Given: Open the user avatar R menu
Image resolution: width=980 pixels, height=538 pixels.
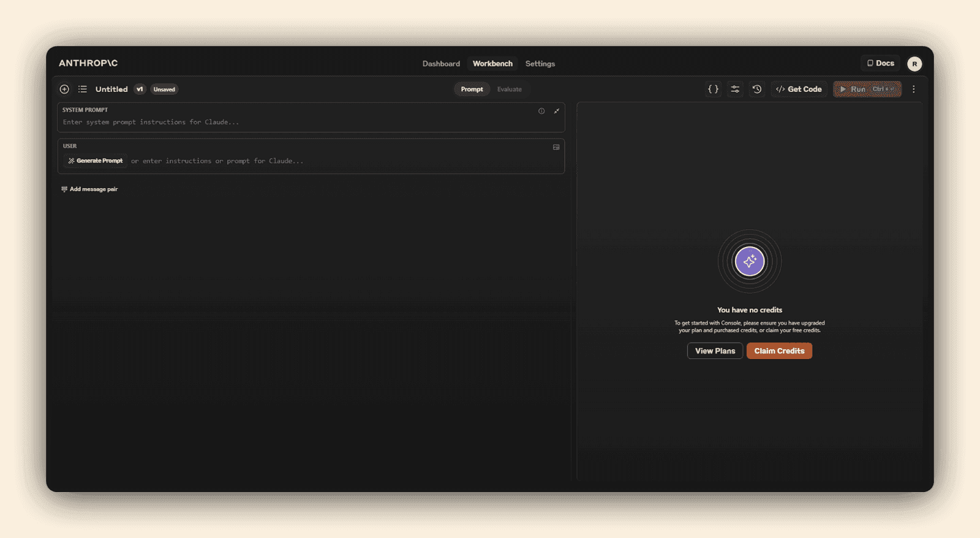Looking at the screenshot, I should (914, 64).
